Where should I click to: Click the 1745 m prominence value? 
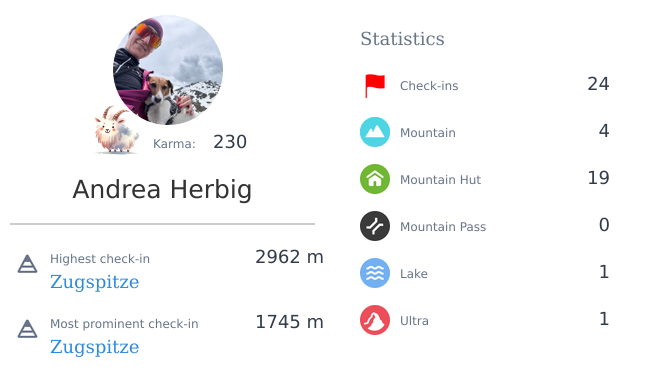[x=289, y=322]
